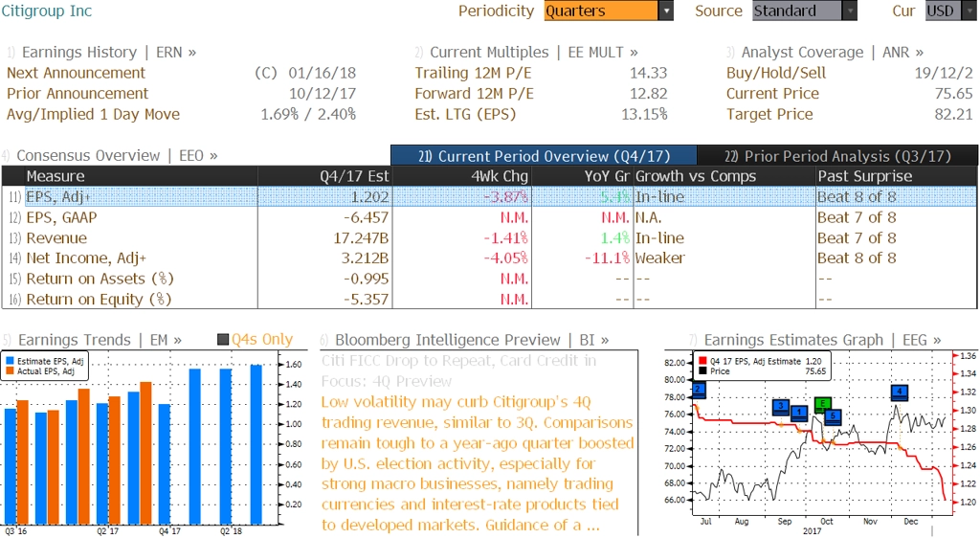This screenshot has width=980, height=538.
Task: Click the blue Estimate EPS, Adj legend swatch
Action: (x=10, y=361)
